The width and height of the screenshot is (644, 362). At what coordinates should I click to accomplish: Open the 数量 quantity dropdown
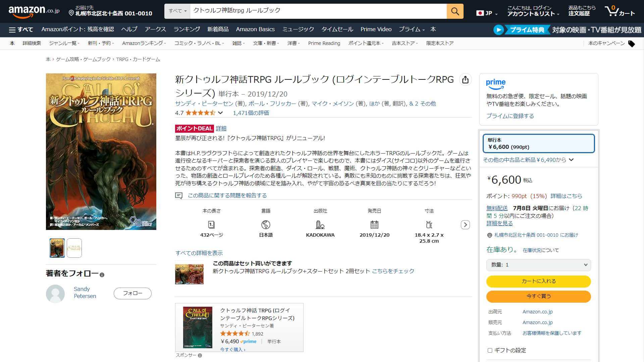tap(539, 265)
